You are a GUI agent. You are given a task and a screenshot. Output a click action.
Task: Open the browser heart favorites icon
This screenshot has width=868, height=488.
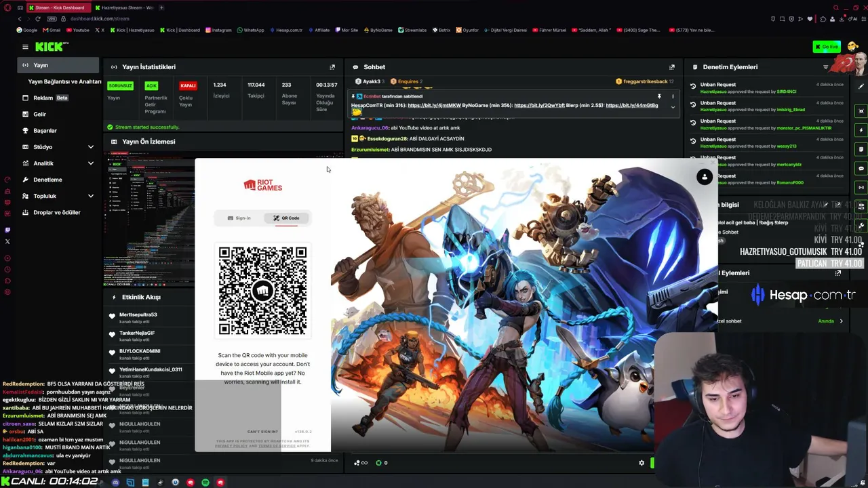tap(809, 19)
